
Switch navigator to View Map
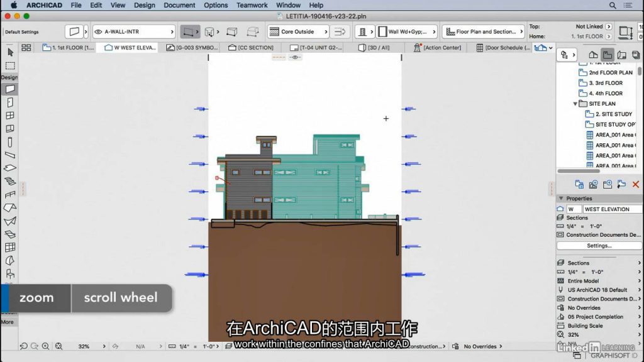(608, 55)
